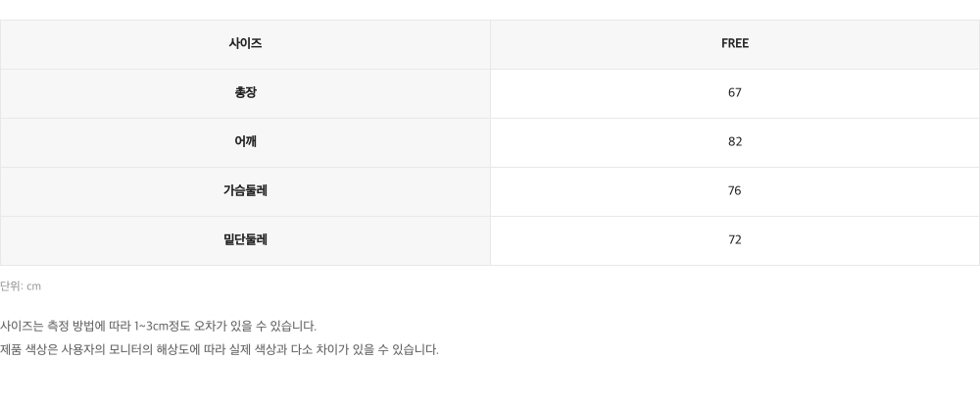980x412 pixels.
Task: Click the "밑단둘레" row label
Action: (245, 239)
